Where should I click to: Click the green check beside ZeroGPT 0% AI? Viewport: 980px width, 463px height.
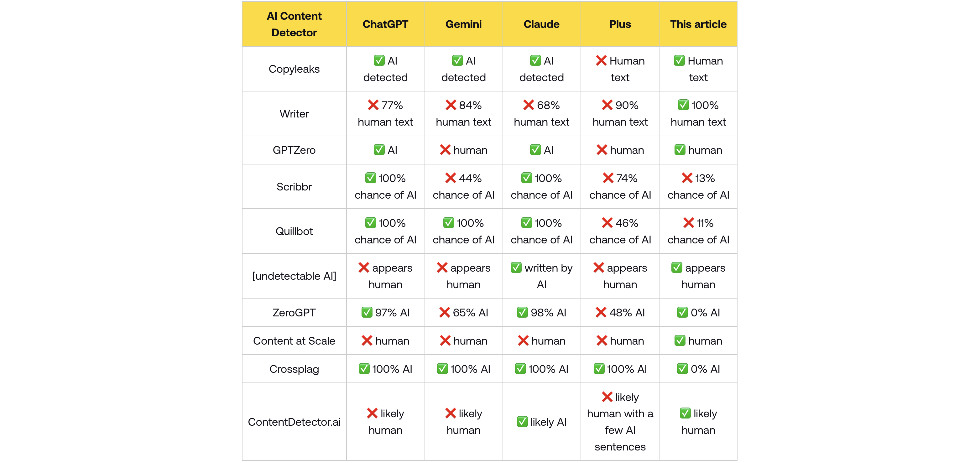click(682, 312)
